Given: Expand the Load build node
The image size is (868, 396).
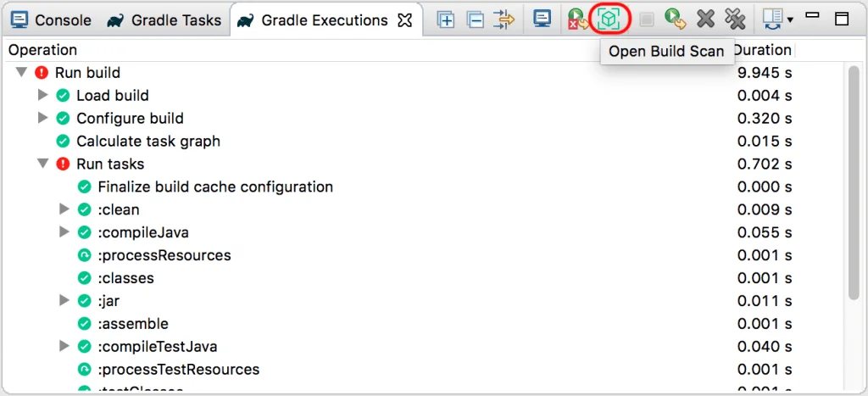Looking at the screenshot, I should point(42,96).
